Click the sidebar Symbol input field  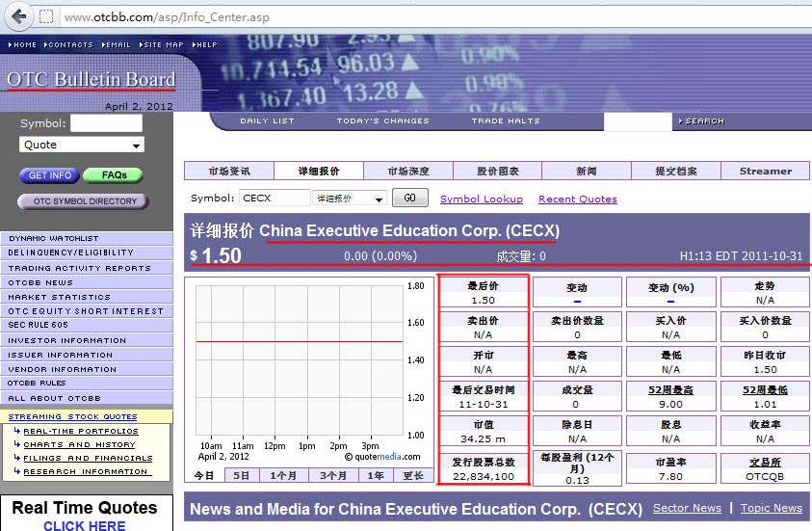(106, 123)
